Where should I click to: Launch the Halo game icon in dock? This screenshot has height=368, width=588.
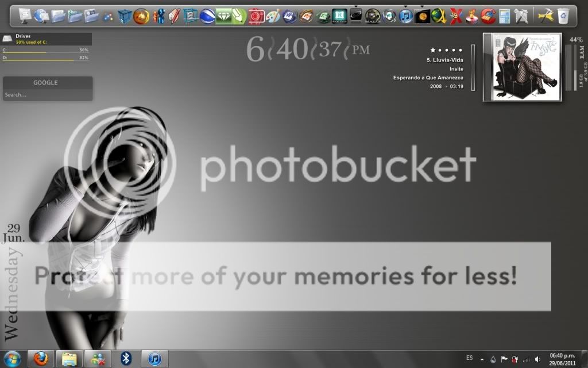click(373, 16)
